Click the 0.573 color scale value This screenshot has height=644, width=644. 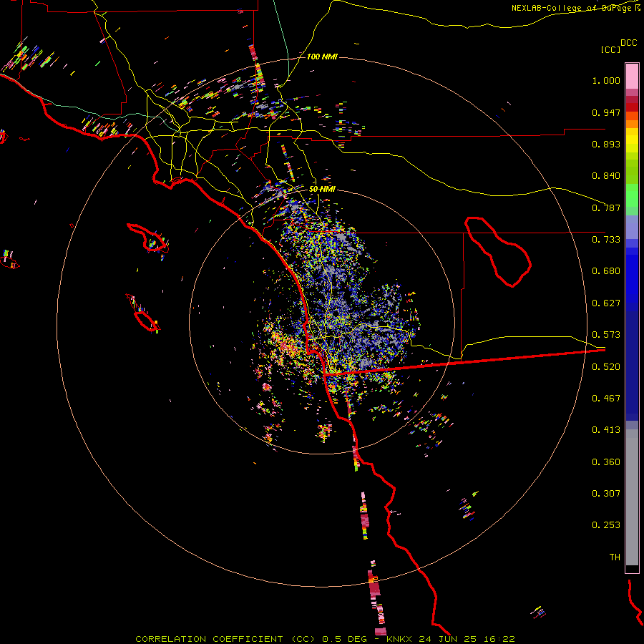click(606, 335)
